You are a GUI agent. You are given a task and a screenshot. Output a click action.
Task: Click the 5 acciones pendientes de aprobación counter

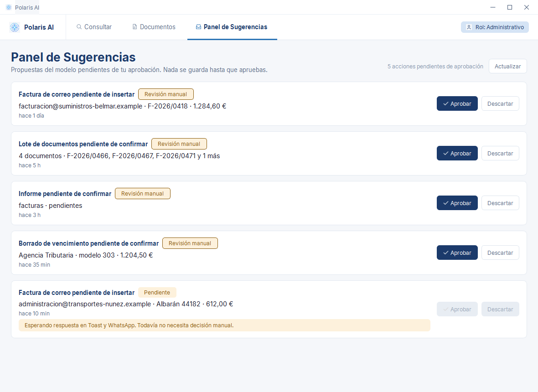pos(435,67)
